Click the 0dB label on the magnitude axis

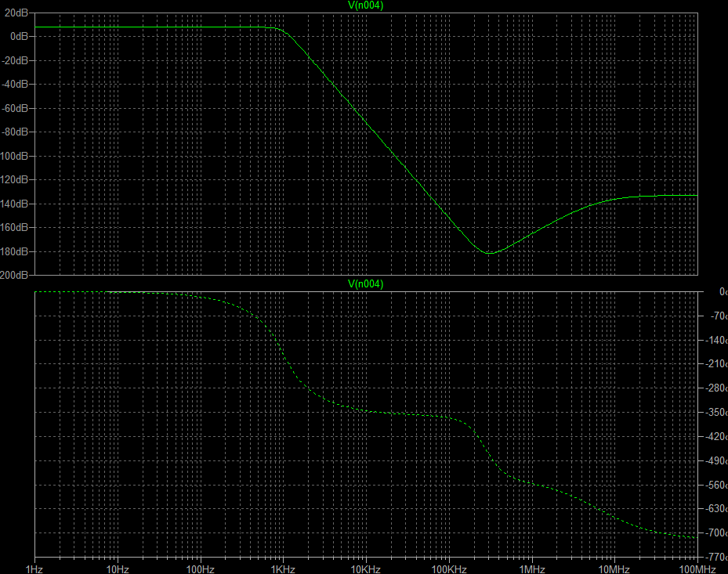tap(20, 36)
